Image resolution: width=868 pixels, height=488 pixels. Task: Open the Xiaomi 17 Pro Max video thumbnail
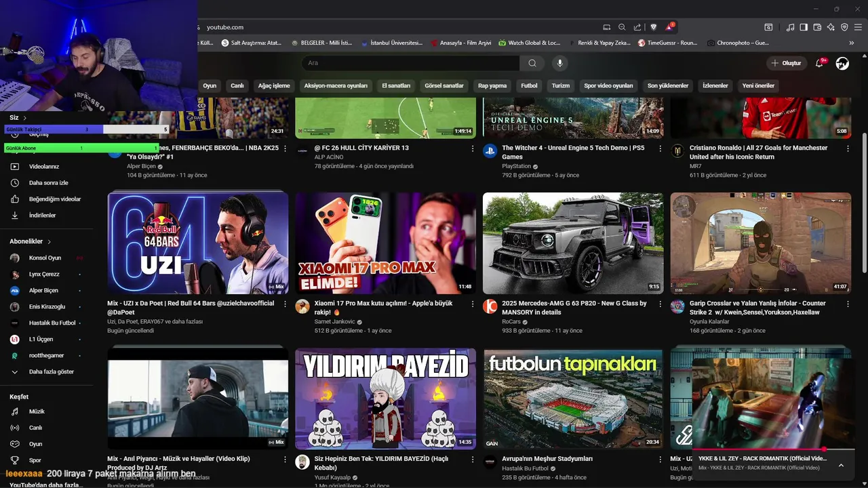(x=385, y=243)
